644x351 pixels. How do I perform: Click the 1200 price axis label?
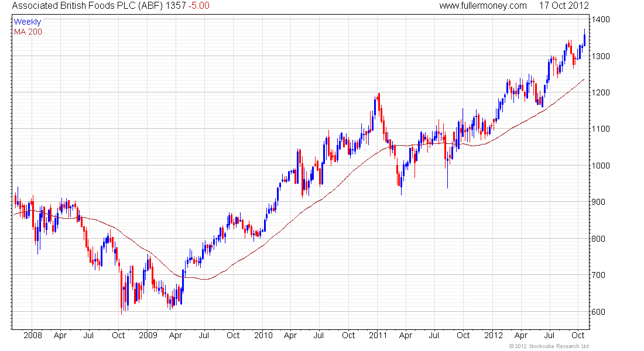pyautogui.click(x=601, y=92)
